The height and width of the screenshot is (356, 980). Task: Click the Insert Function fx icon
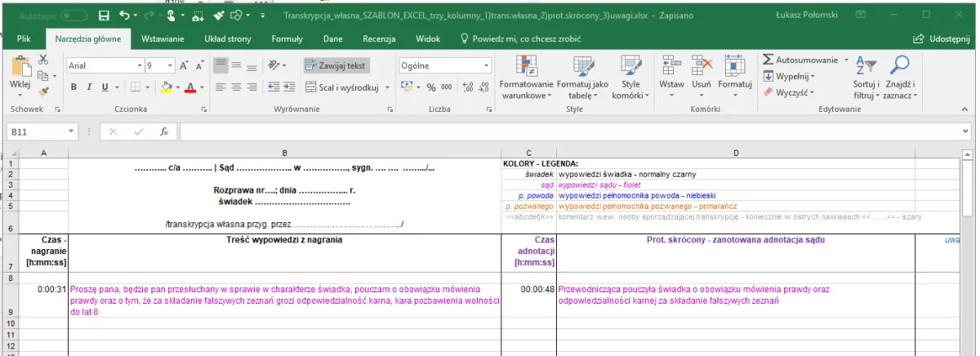click(x=163, y=131)
